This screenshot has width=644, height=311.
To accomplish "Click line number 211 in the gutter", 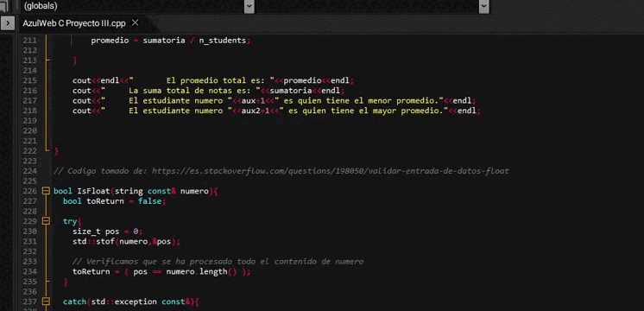I will pos(30,41).
